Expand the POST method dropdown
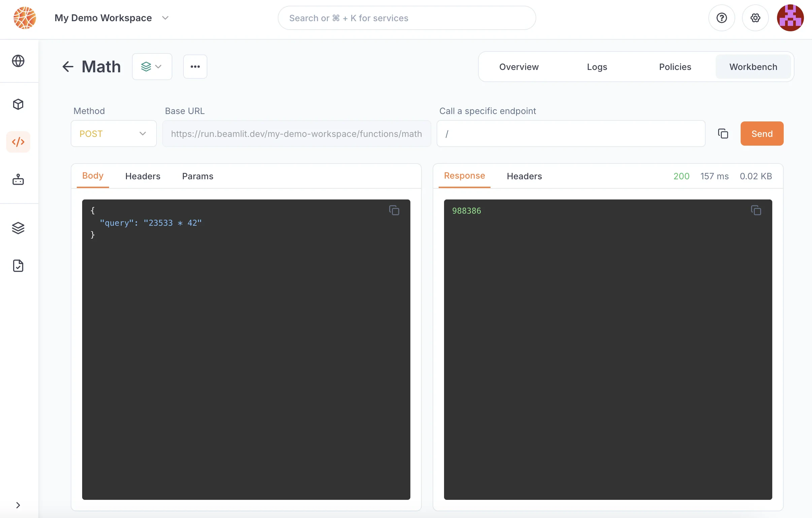The image size is (812, 518). coord(114,134)
